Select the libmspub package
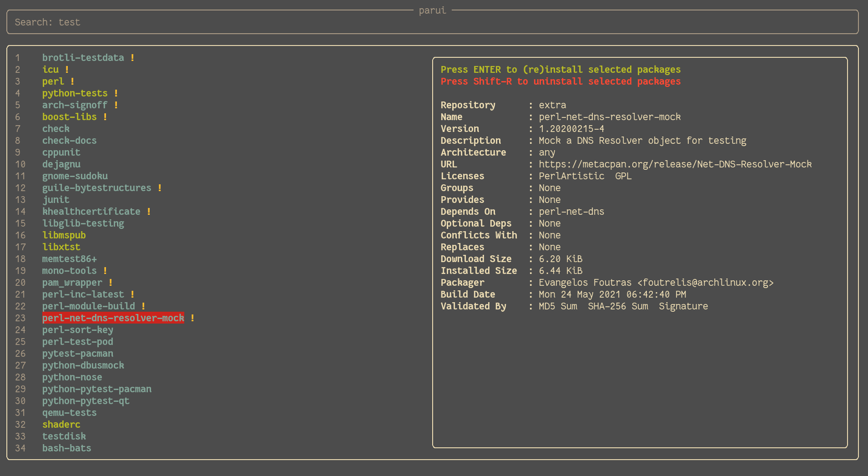Screen dimensions: 868x476 (x=64, y=235)
